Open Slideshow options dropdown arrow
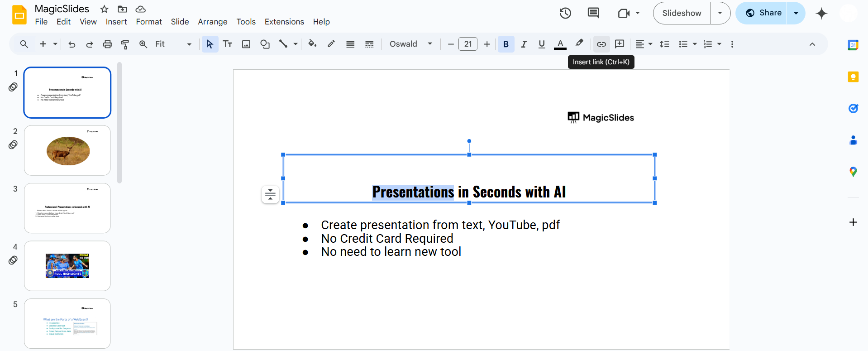 (x=720, y=13)
